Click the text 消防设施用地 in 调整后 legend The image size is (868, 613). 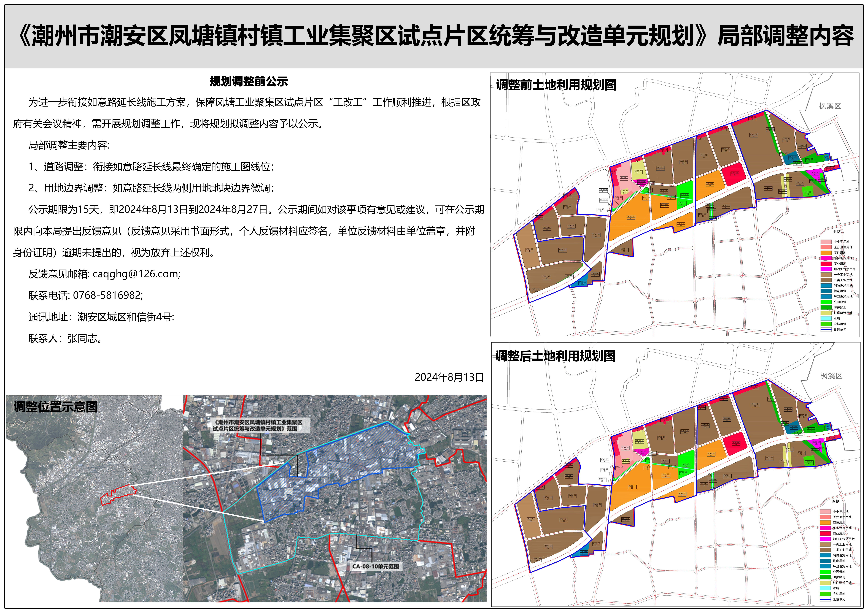(842, 556)
